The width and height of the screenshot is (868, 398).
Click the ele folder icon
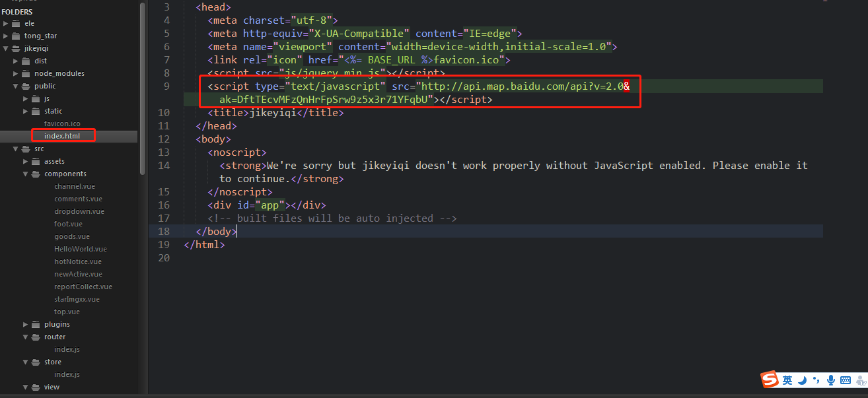click(x=16, y=23)
